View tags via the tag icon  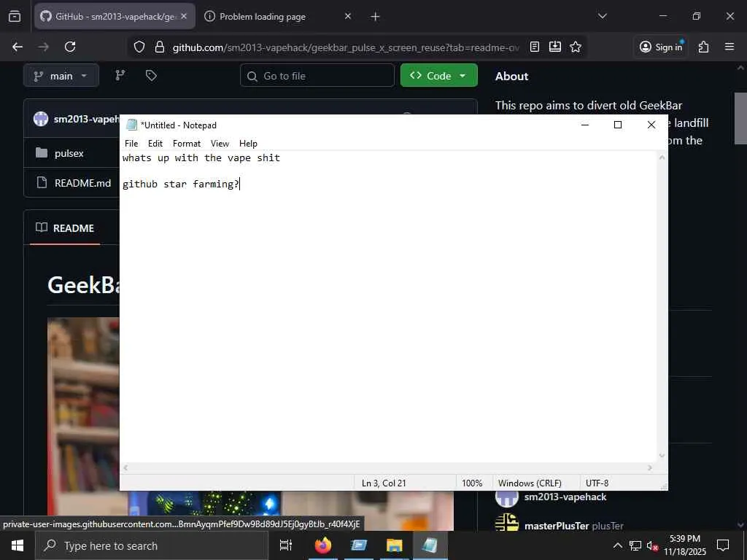(151, 75)
